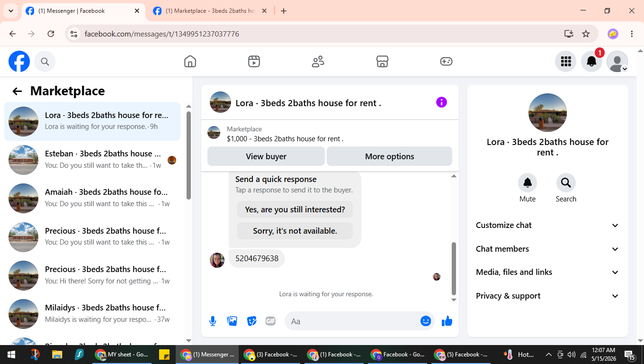Send a thumbs-up like
Image resolution: width=644 pixels, height=364 pixels.
(x=447, y=321)
